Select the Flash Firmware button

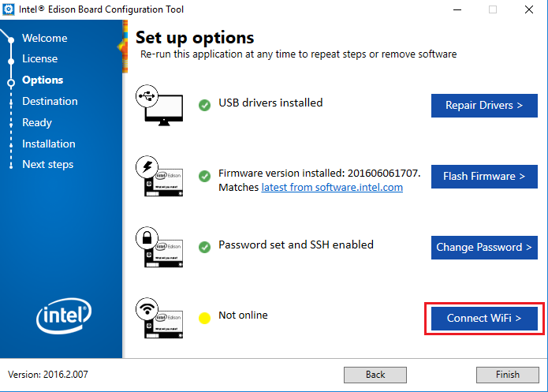[x=484, y=176]
